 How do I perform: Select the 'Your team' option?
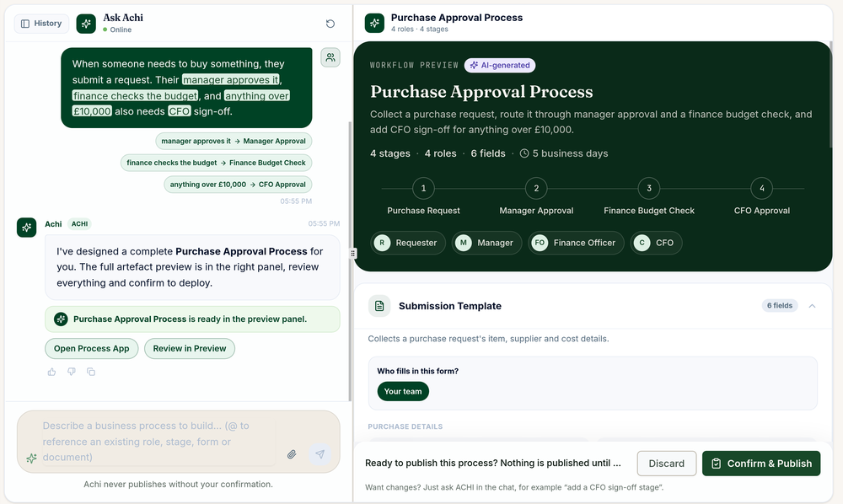pos(403,391)
